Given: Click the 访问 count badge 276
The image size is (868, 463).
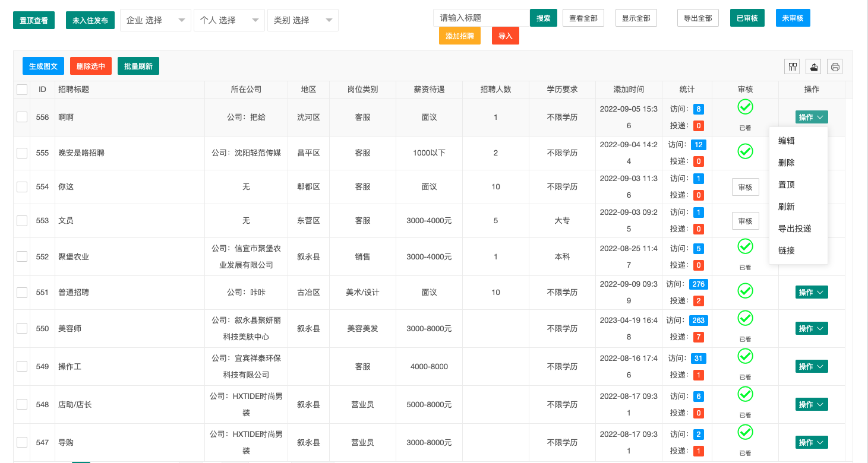Looking at the screenshot, I should [x=699, y=284].
